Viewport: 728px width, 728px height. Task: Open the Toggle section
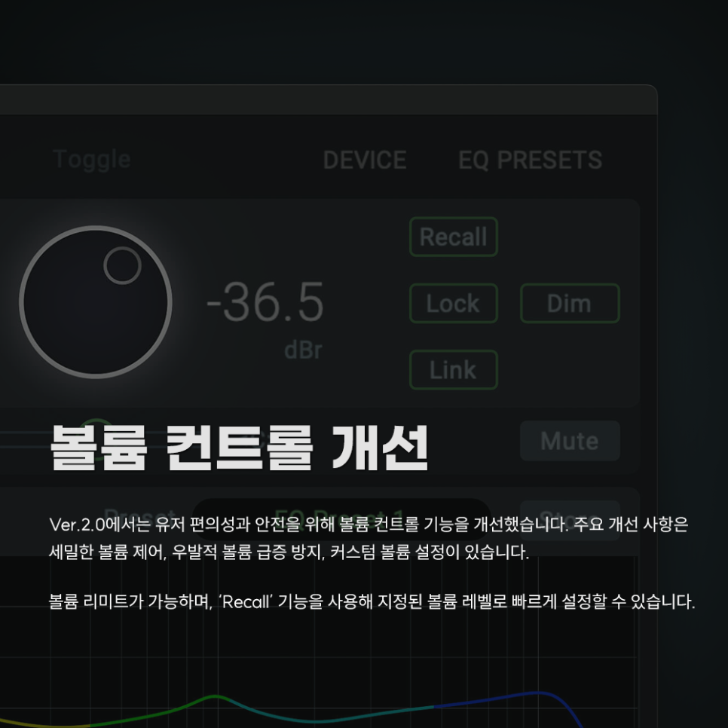click(x=91, y=161)
